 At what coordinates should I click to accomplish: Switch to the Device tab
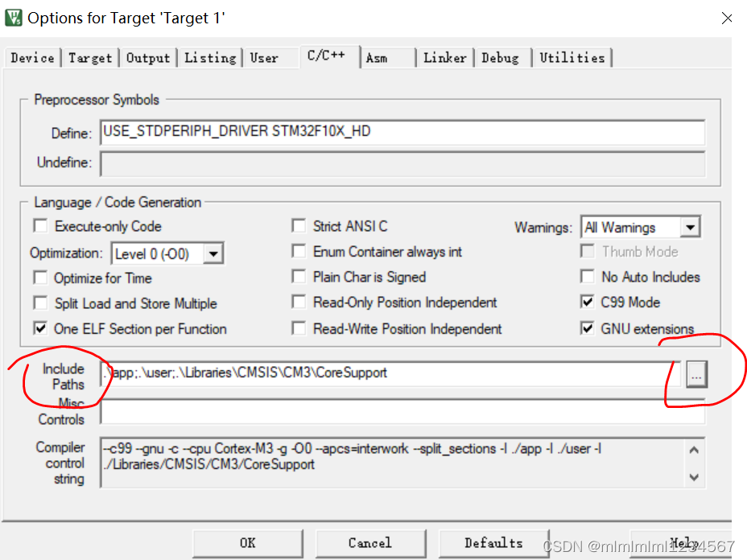tap(32, 58)
